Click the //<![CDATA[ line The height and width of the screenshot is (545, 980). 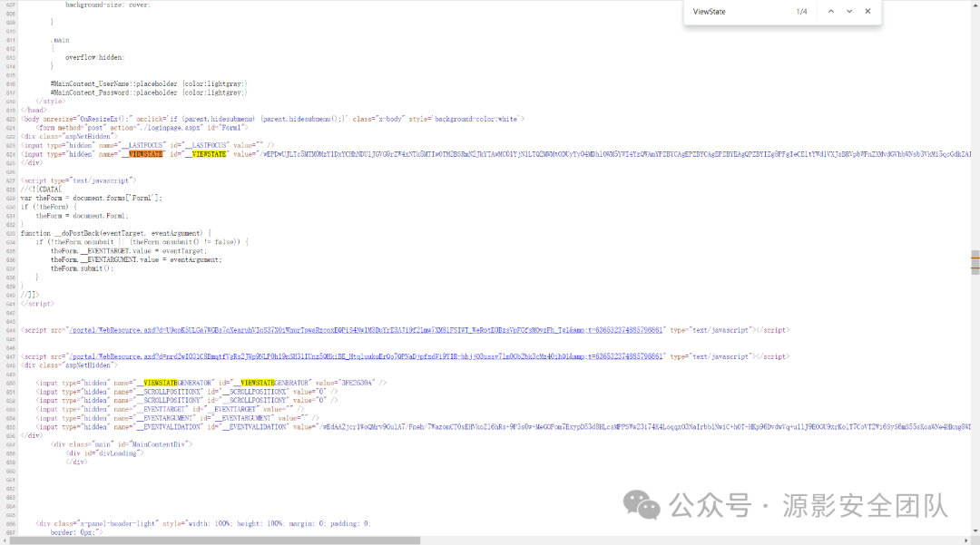pos(41,190)
